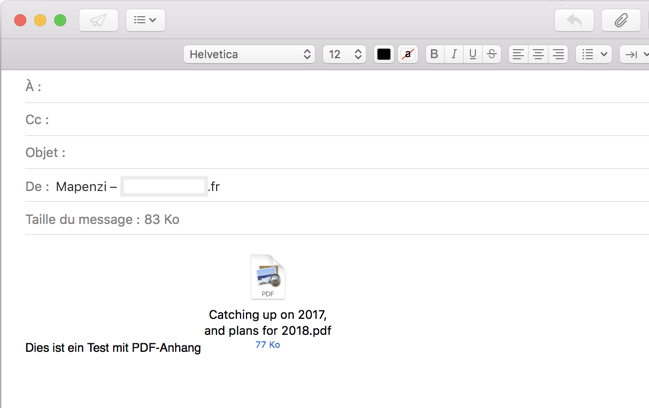Align text to the left
This screenshot has width=649, height=408.
[518, 54]
